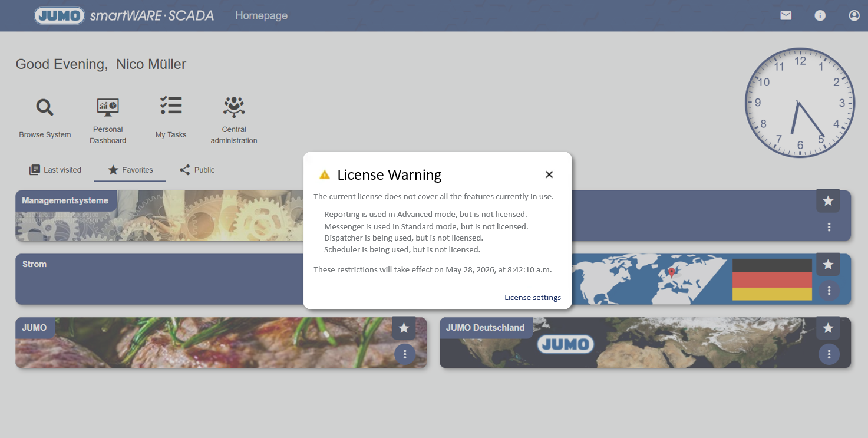Viewport: 868px width, 438px height.
Task: Click the JUMO logo on Deutschland card
Action: tap(566, 344)
